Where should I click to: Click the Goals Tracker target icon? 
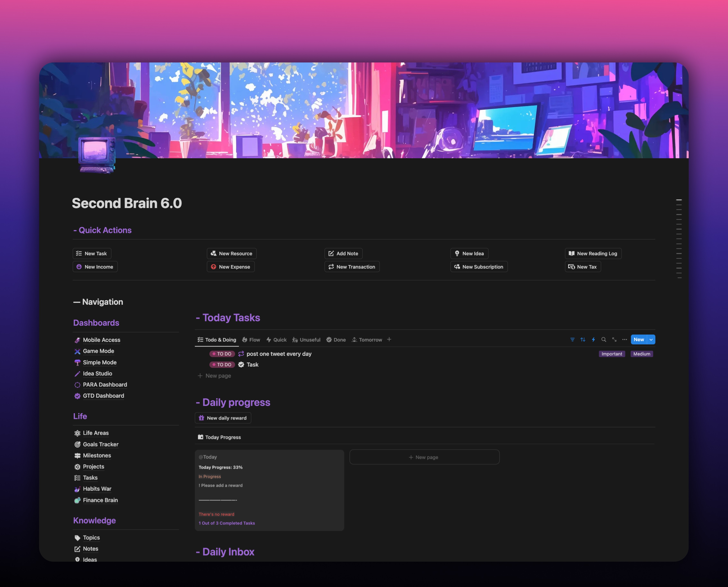point(78,444)
